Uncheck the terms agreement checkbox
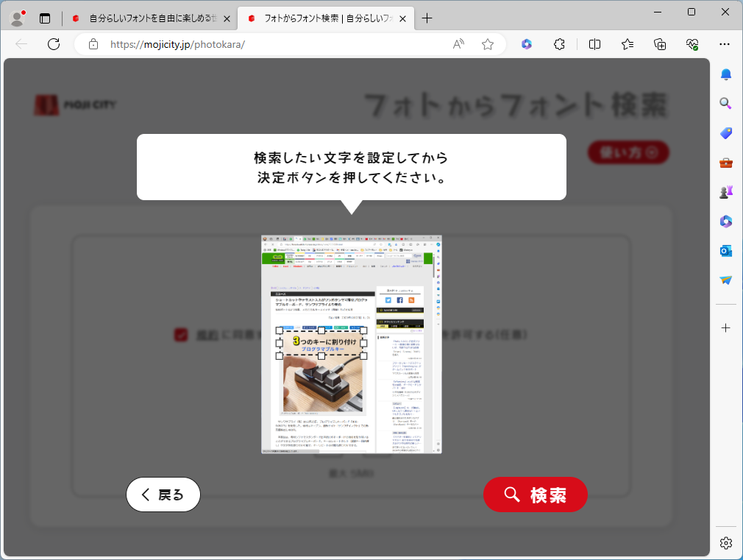This screenshot has height=560, width=743. click(x=182, y=333)
